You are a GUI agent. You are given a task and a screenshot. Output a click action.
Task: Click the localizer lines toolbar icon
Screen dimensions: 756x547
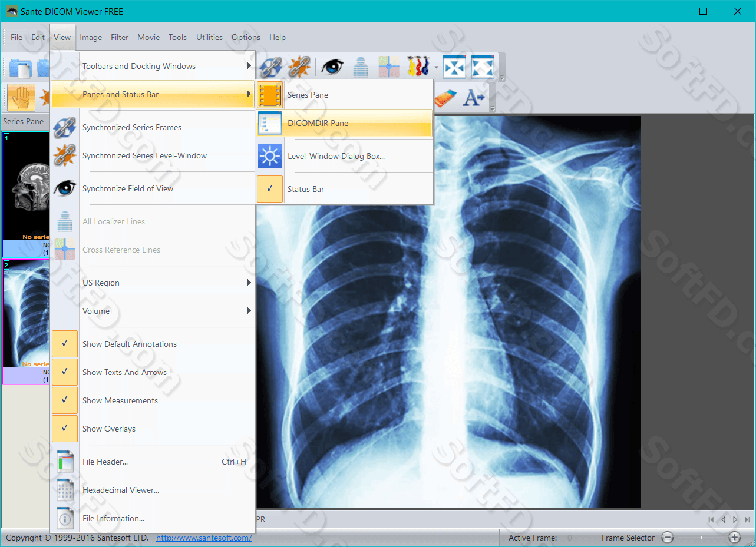pyautogui.click(x=361, y=66)
